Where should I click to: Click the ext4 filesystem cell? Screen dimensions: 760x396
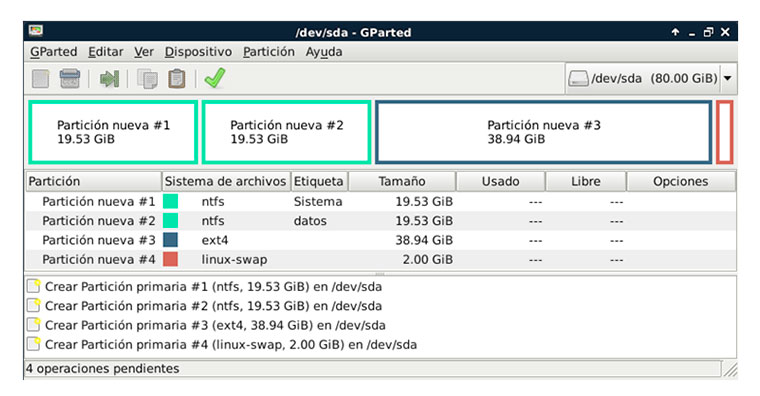[215, 240]
